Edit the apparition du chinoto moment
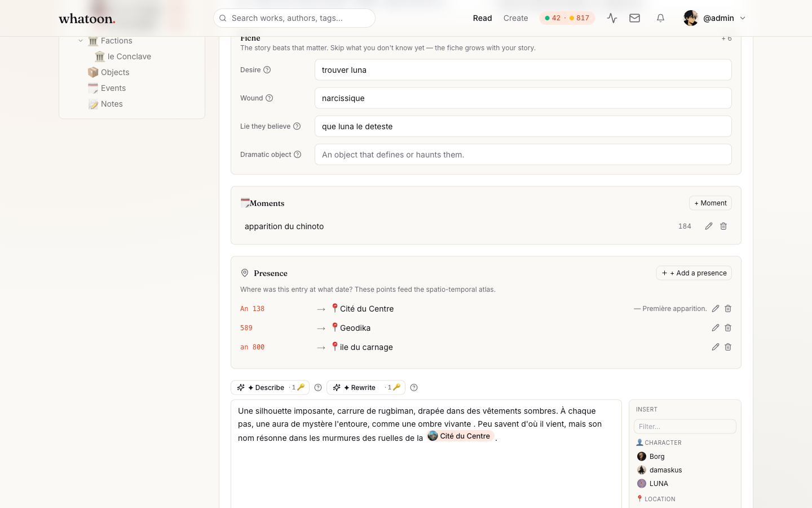Image resolution: width=812 pixels, height=508 pixels. coord(709,226)
